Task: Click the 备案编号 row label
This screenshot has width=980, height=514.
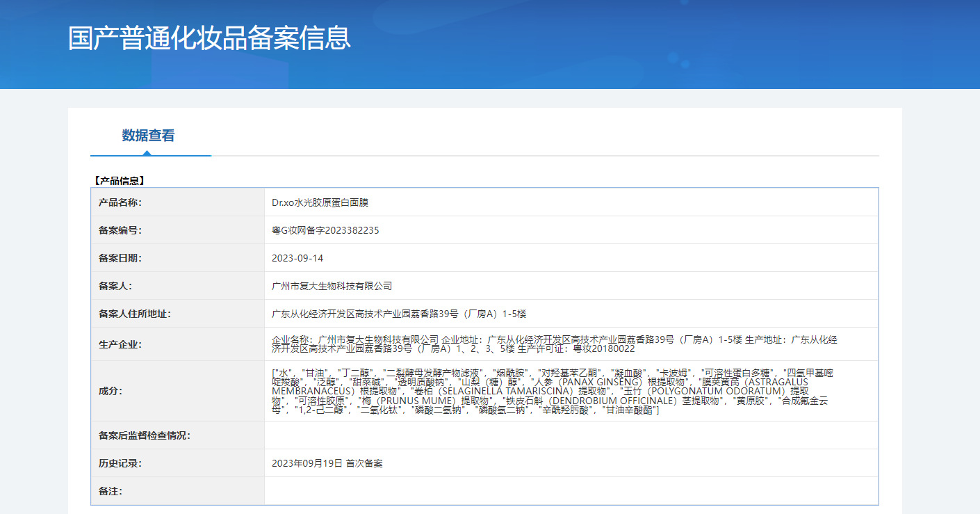Action: click(120, 230)
